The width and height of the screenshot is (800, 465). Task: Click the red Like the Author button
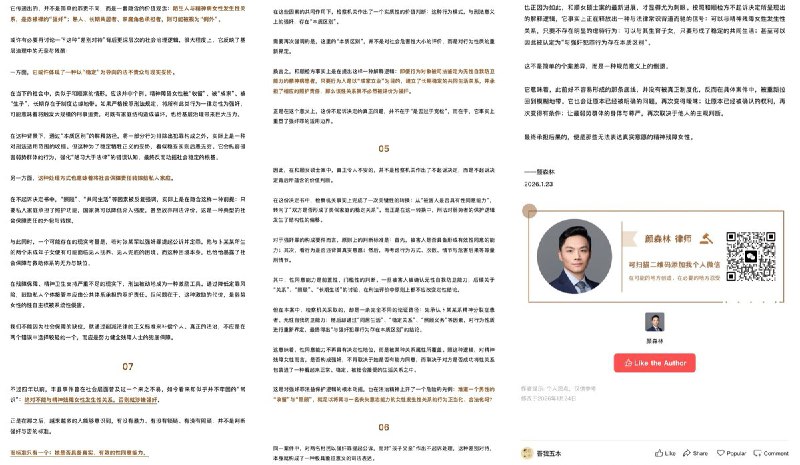click(x=655, y=363)
